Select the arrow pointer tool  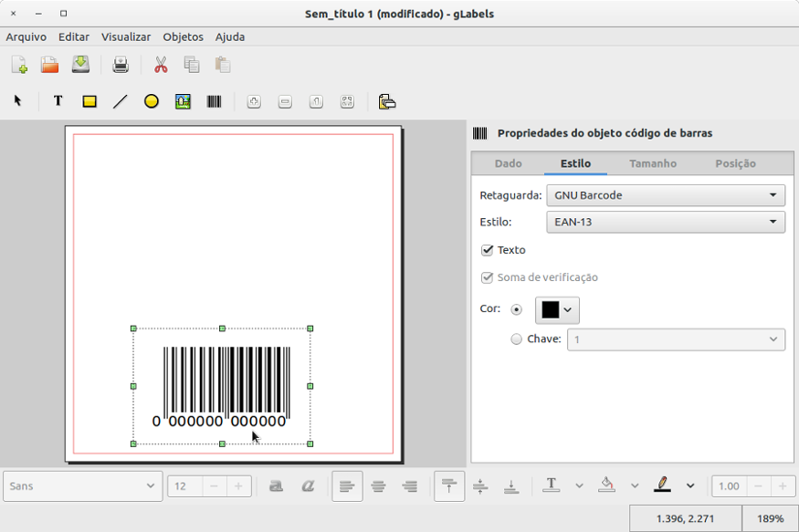tap(18, 101)
